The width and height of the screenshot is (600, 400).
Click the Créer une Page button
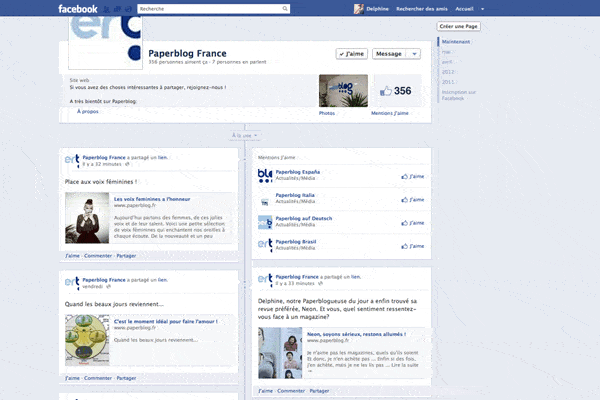[x=458, y=26]
